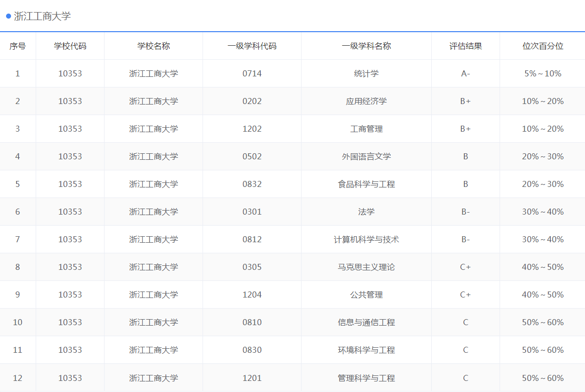
Task: Click the 环境科学与工程 subject cell
Action: [366, 349]
